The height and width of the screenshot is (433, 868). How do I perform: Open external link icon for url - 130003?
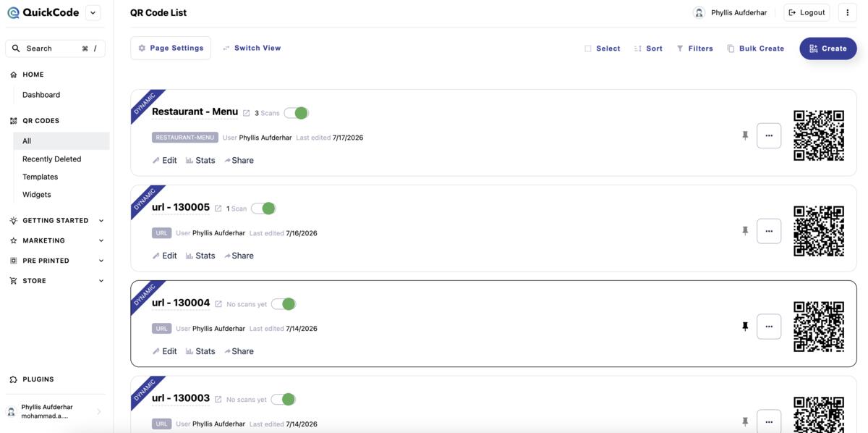click(x=218, y=400)
